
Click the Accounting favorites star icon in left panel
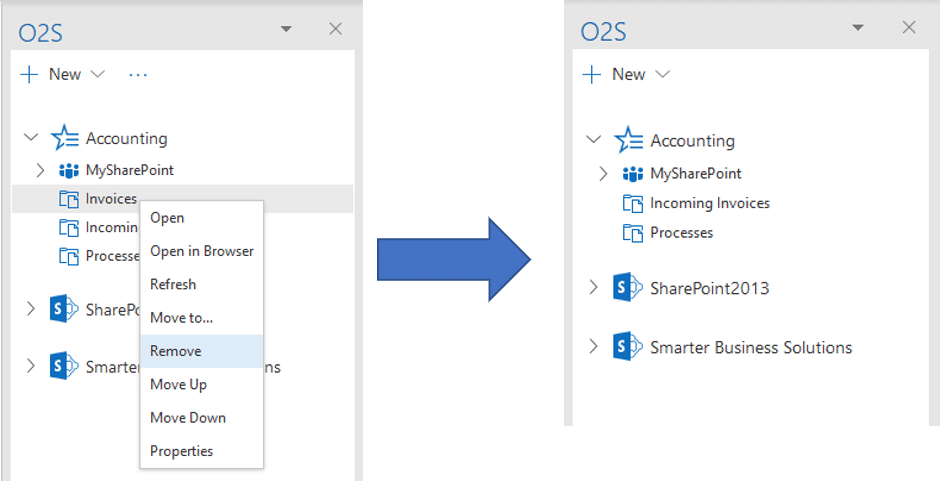click(x=65, y=137)
